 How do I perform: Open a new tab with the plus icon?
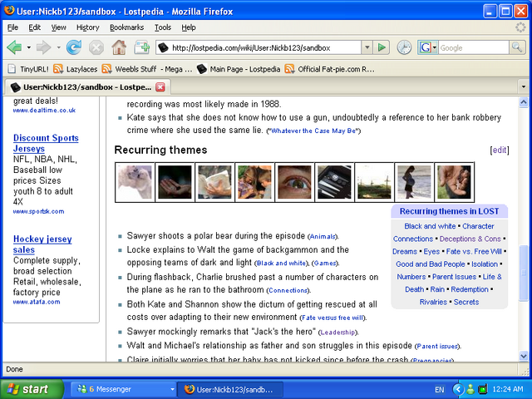point(142,47)
